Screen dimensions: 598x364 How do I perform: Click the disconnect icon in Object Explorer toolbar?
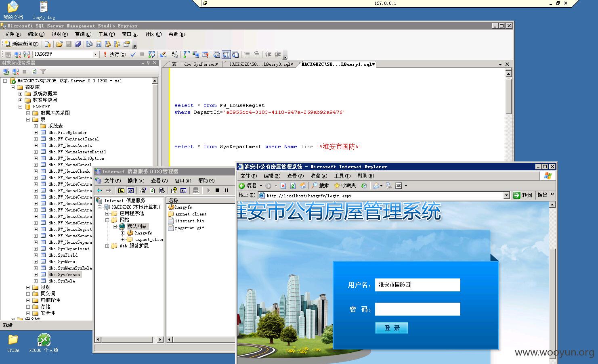[15, 71]
